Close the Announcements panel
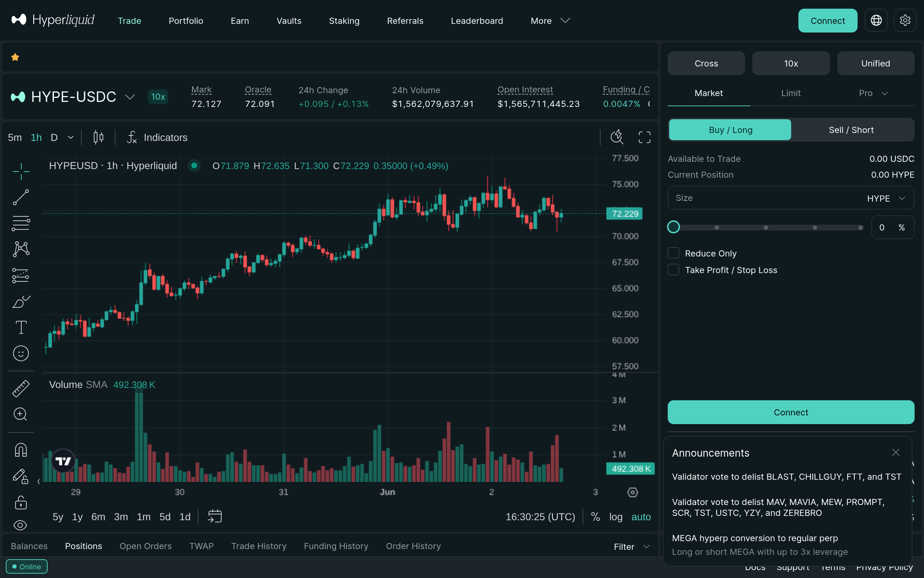The image size is (924, 578). coord(896,453)
